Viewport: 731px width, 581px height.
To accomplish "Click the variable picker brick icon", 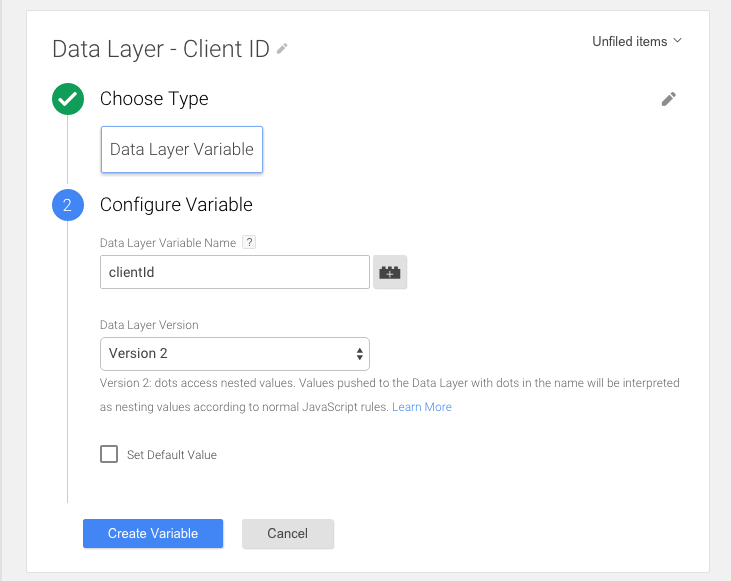I will click(390, 272).
